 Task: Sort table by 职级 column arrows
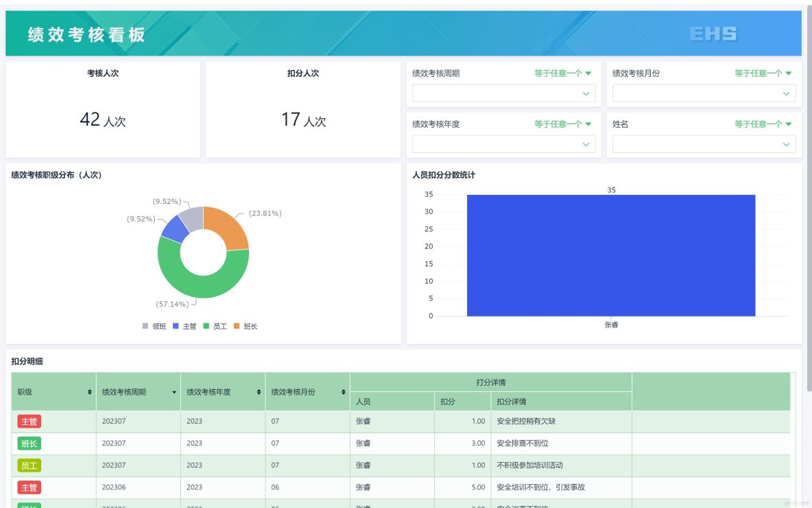pos(90,392)
